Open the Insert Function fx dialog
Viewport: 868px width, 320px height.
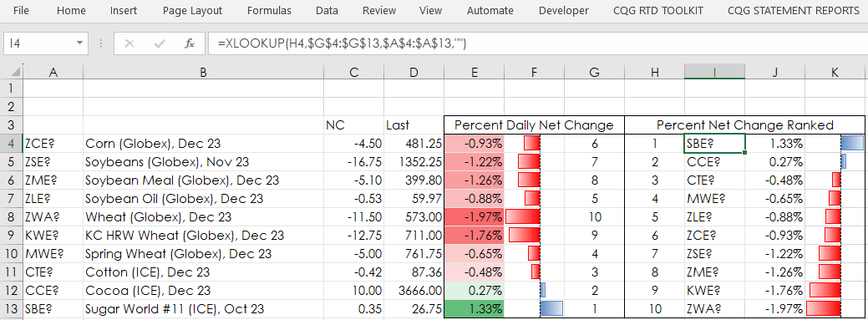[x=190, y=43]
